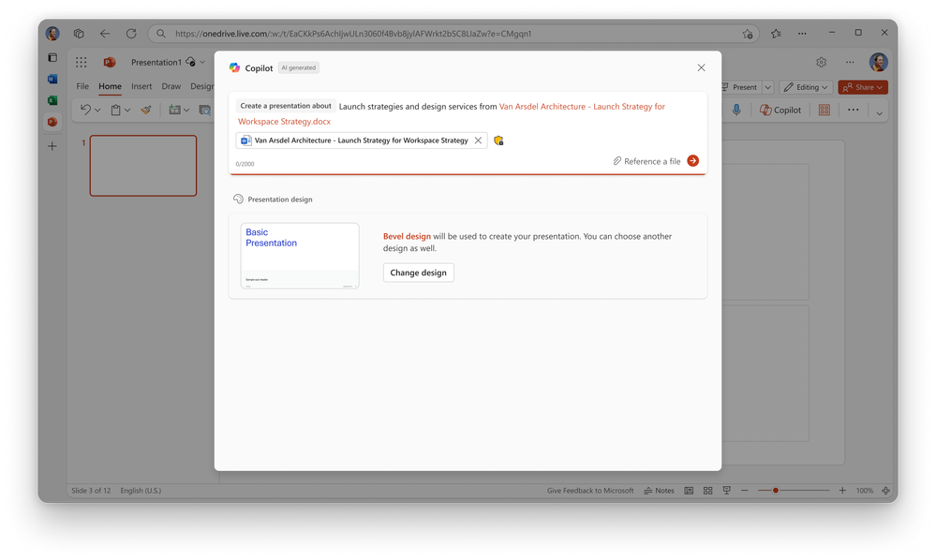Click the Word icon in attached file chip
The height and width of the screenshot is (560, 936).
[245, 140]
